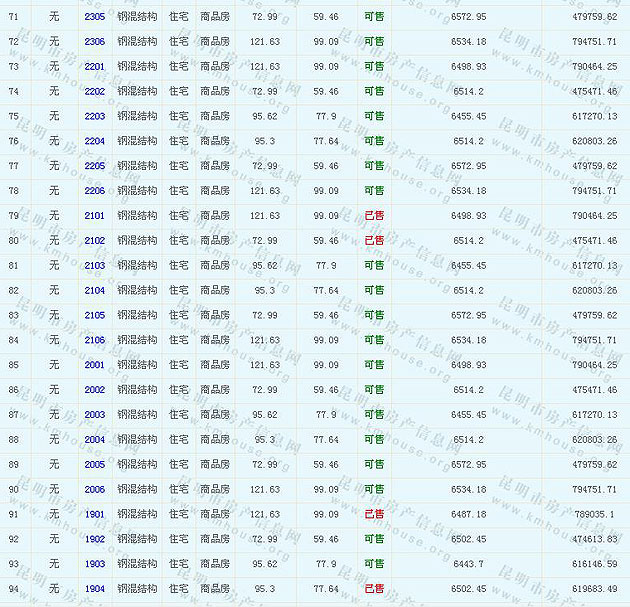Select total price 789035.1 cell
The image size is (630, 607).
597,514
